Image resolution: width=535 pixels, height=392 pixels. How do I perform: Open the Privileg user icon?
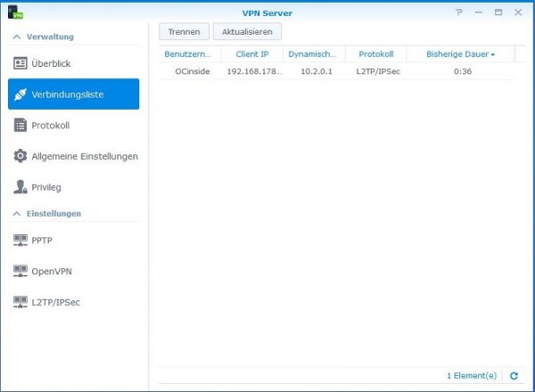coord(21,187)
